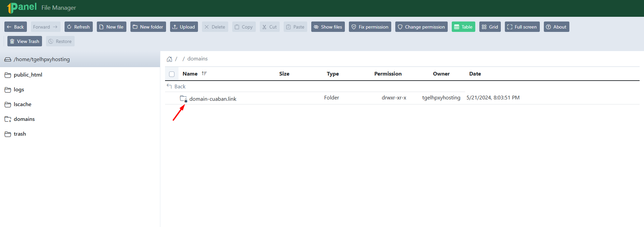Click the drwxr-xr-x permission cell
Viewport: 644px width, 227px height.
pyautogui.click(x=394, y=98)
